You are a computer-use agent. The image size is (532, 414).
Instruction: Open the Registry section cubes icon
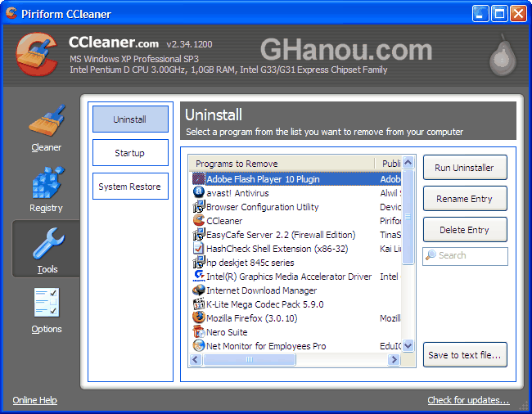pyautogui.click(x=47, y=182)
